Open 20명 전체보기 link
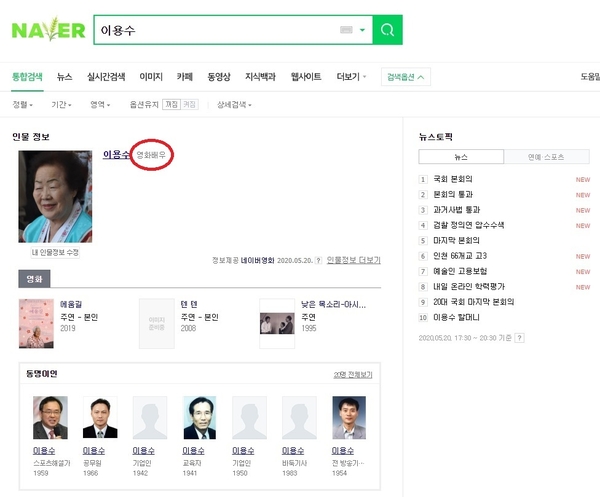The image size is (600, 497). [x=353, y=375]
